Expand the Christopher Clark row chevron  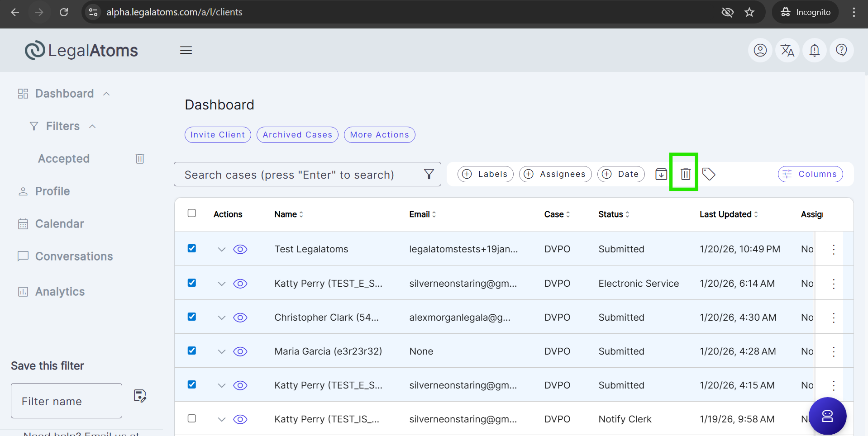(x=221, y=318)
